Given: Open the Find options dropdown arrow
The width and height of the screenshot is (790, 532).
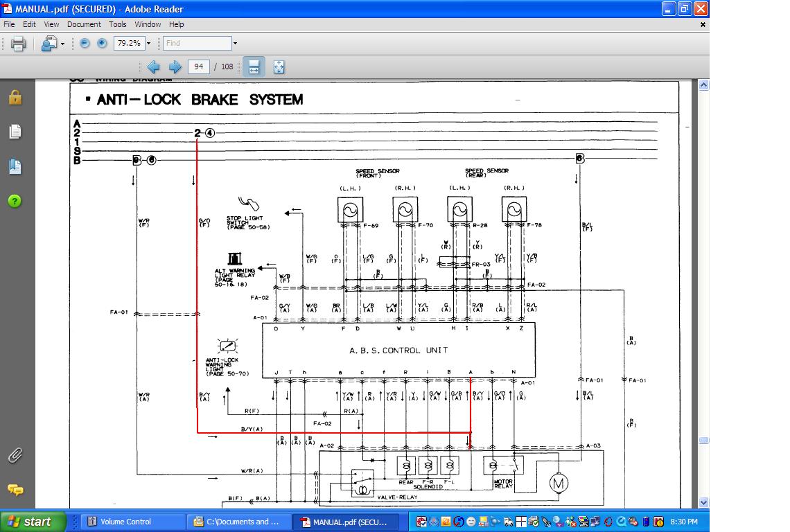Looking at the screenshot, I should click(x=235, y=44).
